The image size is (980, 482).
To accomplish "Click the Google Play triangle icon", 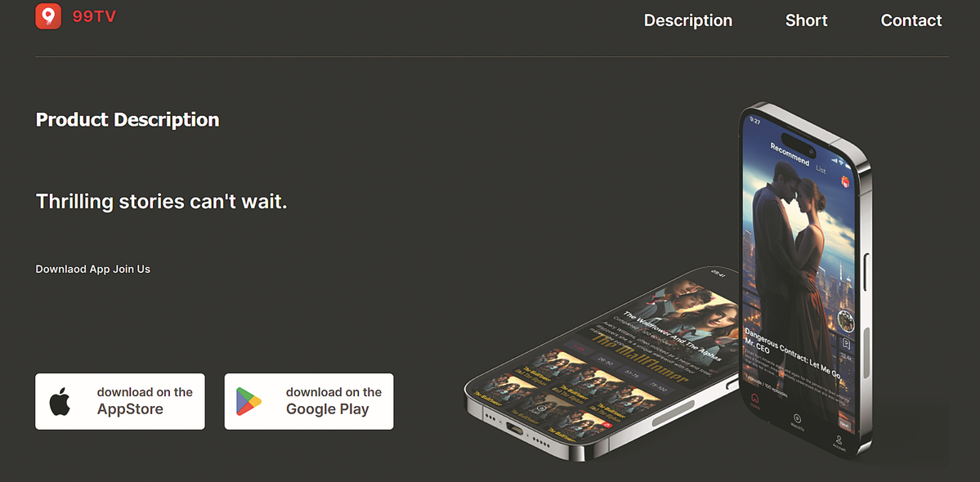I will pos(248,401).
